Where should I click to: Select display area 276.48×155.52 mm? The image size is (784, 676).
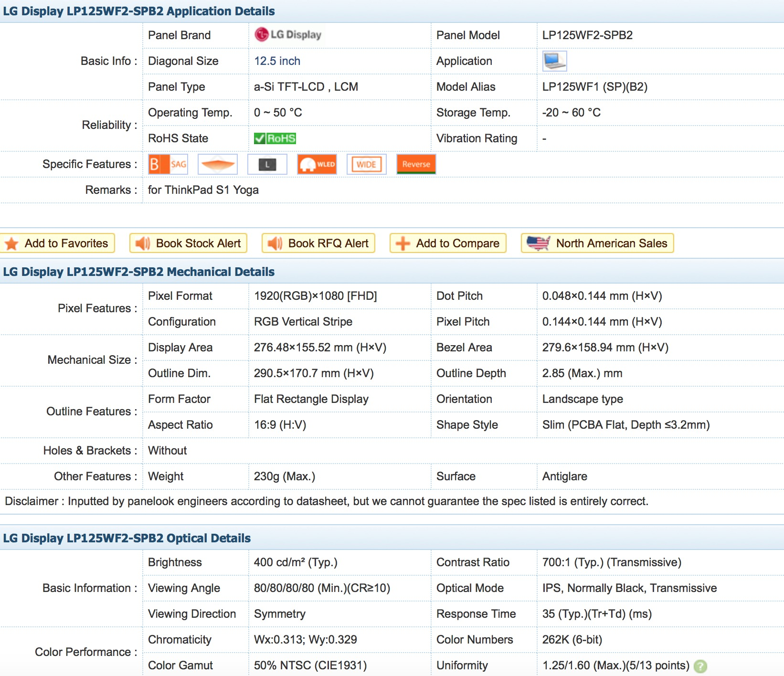point(320,348)
